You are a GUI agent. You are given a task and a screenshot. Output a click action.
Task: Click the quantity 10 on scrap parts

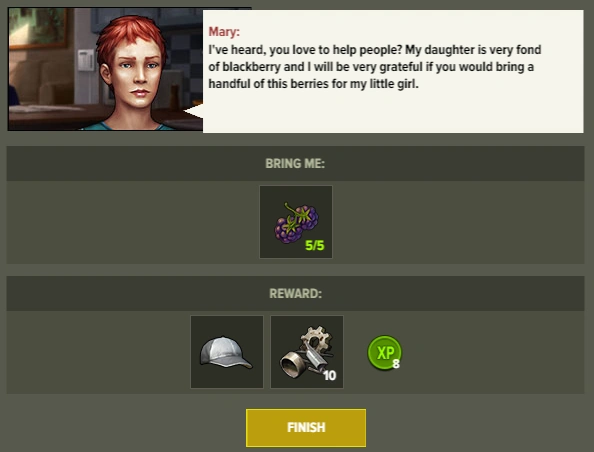330,375
